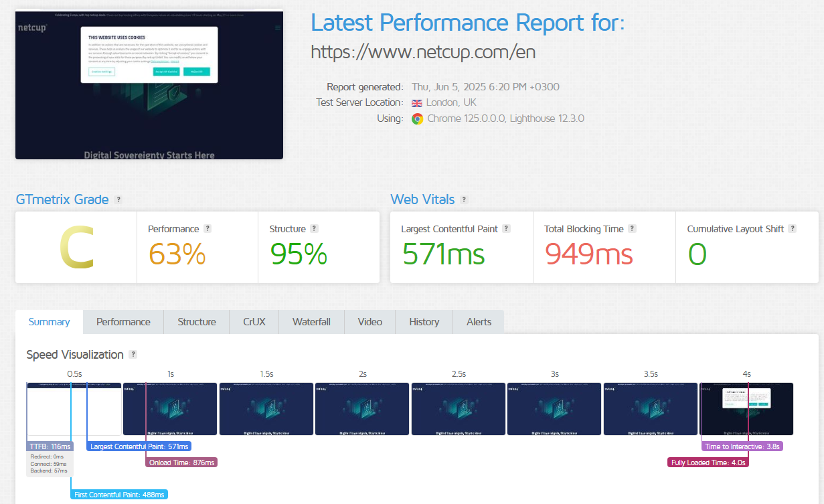824x504 pixels.
Task: Click the help icon for Largest Contentful Paint
Action: 506,228
